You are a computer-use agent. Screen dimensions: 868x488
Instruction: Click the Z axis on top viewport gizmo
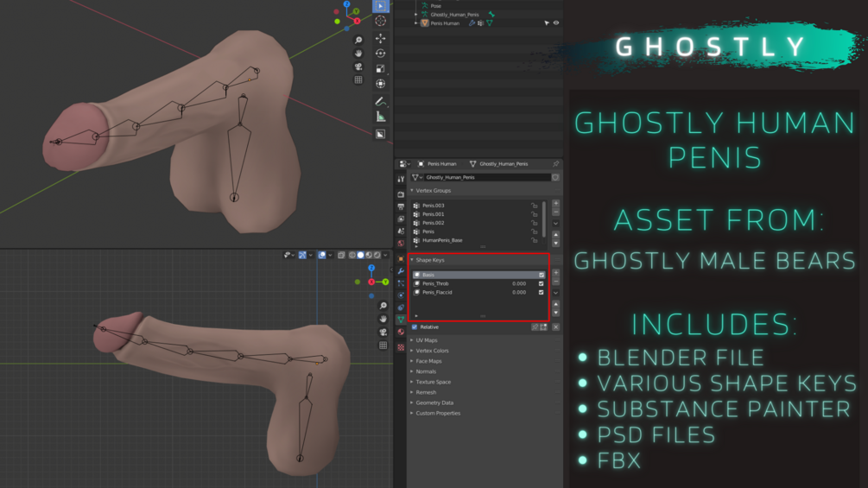[346, 3]
